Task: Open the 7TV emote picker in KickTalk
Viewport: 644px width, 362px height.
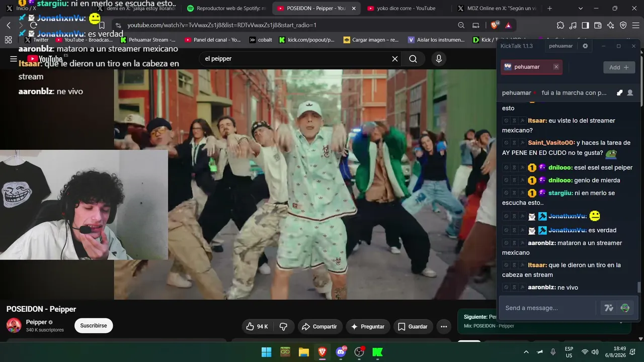Action: click(609, 308)
